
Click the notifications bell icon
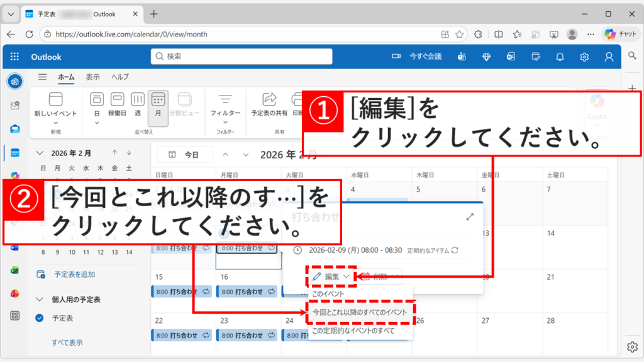(560, 57)
